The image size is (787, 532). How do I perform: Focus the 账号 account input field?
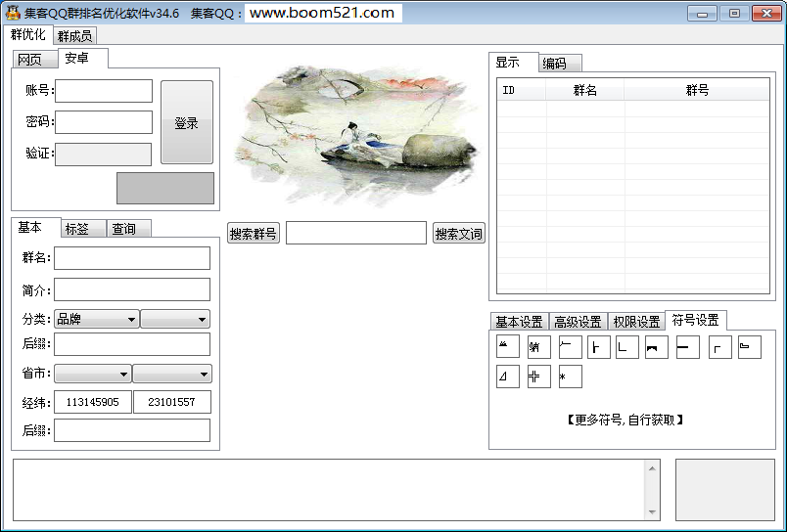[x=104, y=91]
